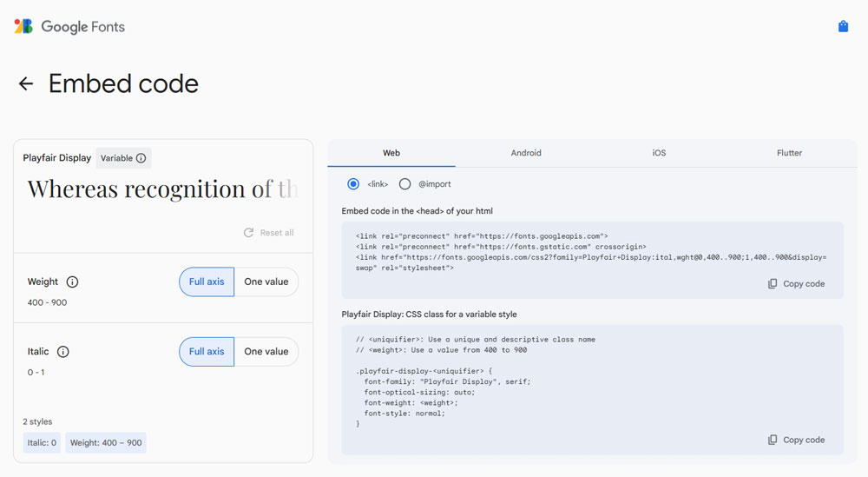Switch to the Android tab
Viewport: 868px width, 477px height.
click(526, 153)
